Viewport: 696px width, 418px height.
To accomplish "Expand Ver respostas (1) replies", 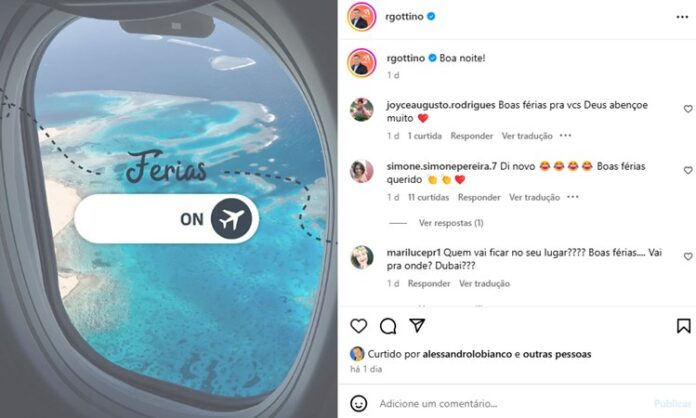I will 451,223.
